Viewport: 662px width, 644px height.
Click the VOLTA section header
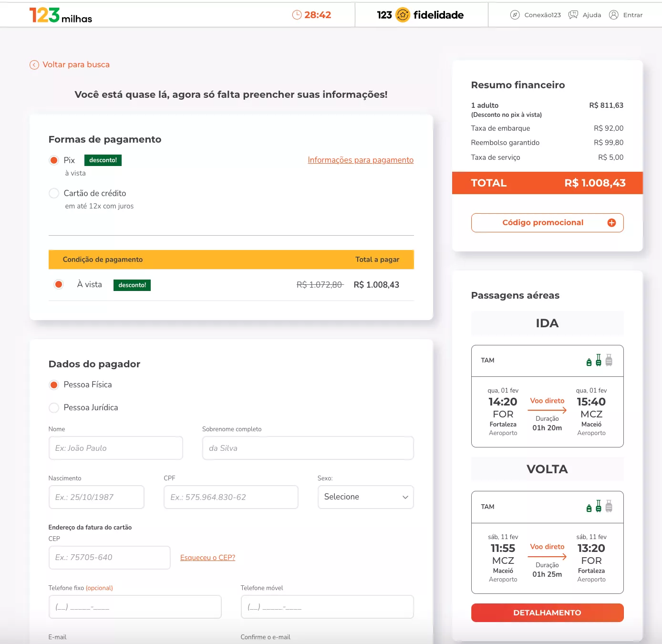coord(548,469)
